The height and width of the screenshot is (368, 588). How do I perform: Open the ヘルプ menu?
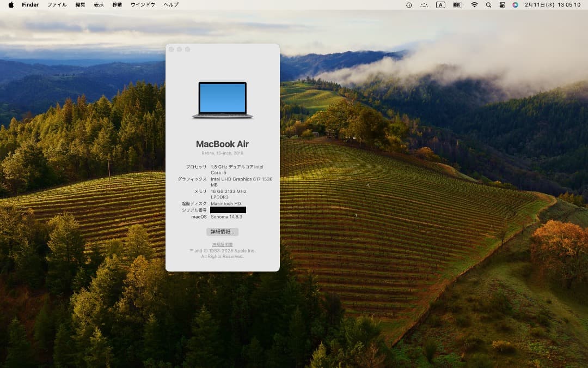(x=170, y=4)
